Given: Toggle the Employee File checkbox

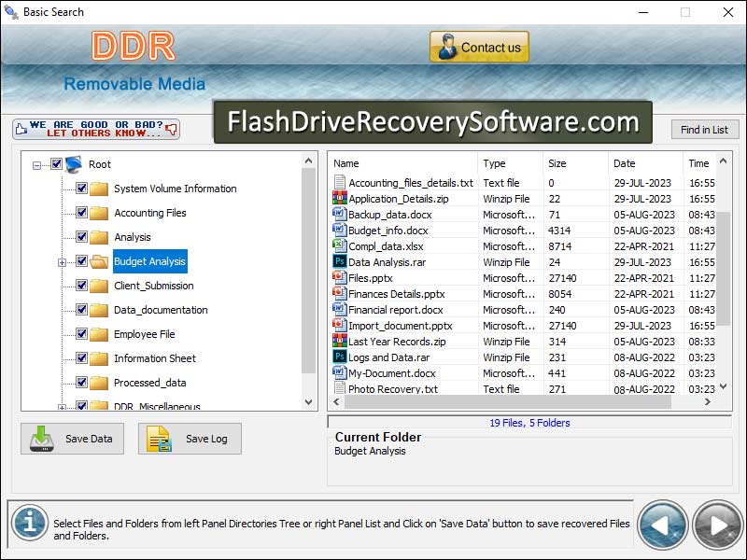Looking at the screenshot, I should pos(81,334).
